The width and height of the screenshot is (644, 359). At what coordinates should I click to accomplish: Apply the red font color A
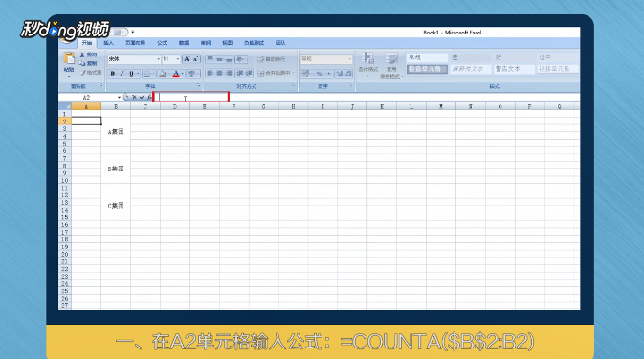176,74
